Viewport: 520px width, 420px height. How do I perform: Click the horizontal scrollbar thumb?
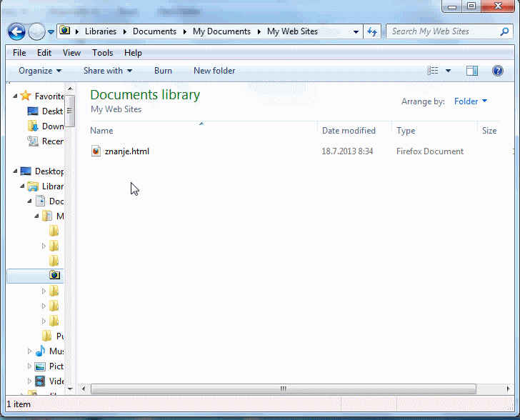pos(283,389)
